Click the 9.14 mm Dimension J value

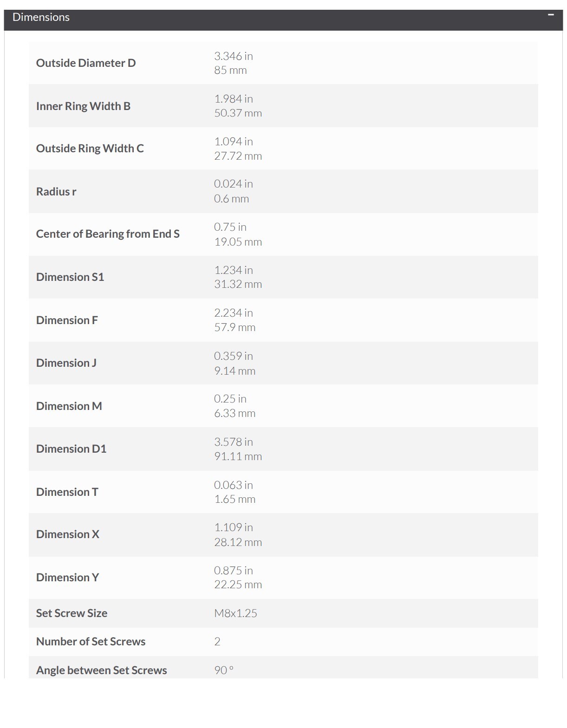click(235, 371)
